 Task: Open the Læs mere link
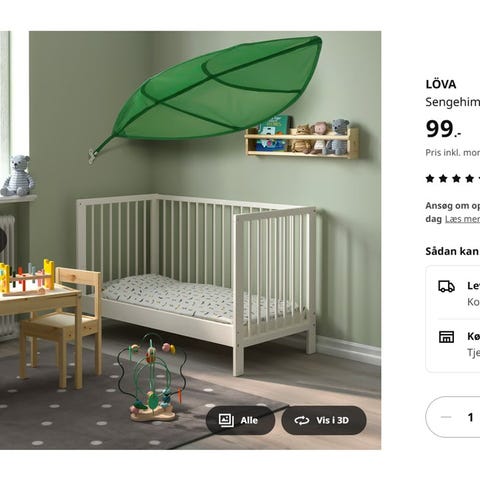pos(462,219)
